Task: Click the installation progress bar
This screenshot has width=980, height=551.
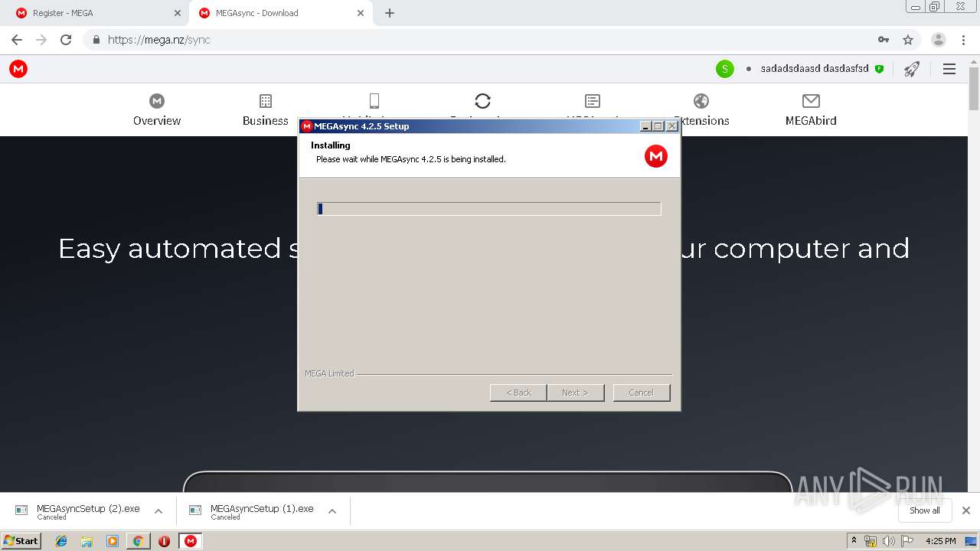Action: (x=488, y=209)
